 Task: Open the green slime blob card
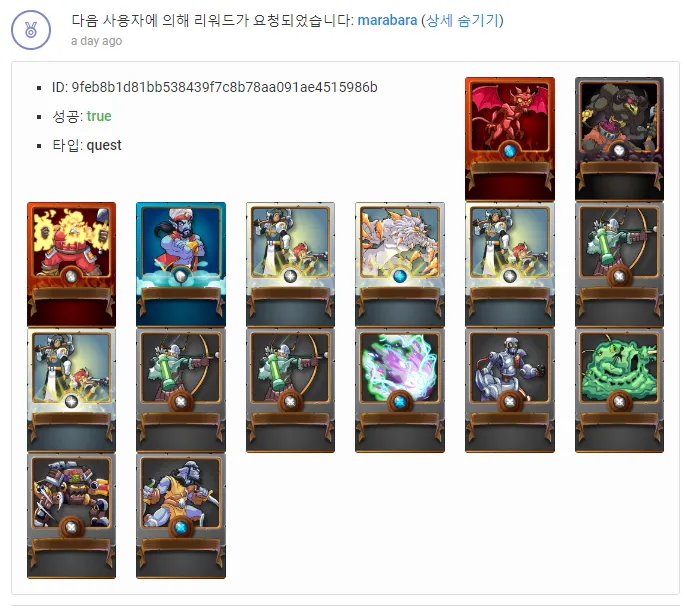click(619, 390)
